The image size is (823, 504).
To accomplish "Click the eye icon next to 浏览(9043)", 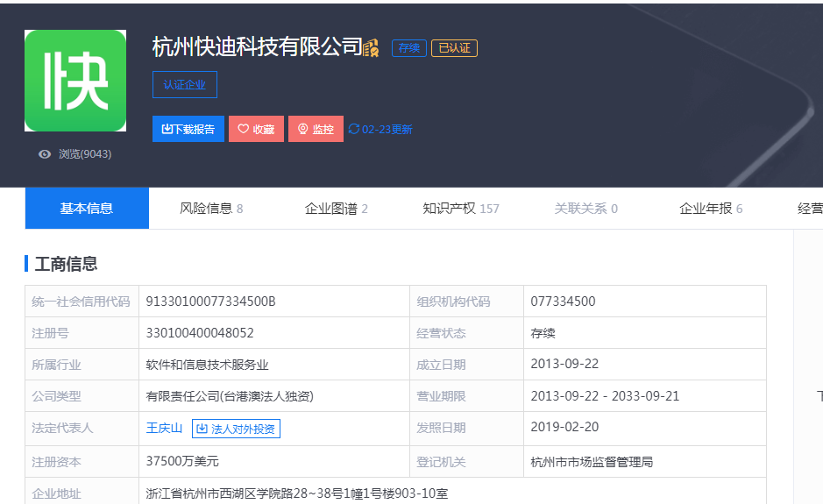I will click(45, 153).
